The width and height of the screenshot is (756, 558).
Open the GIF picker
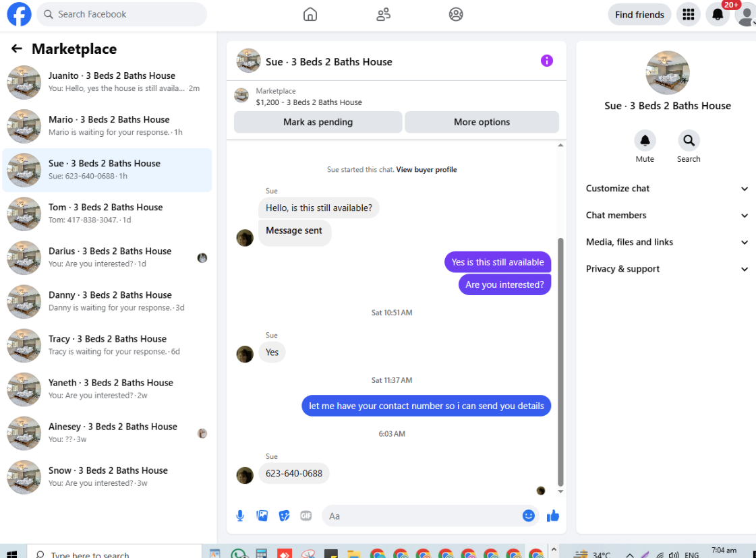[x=306, y=516]
